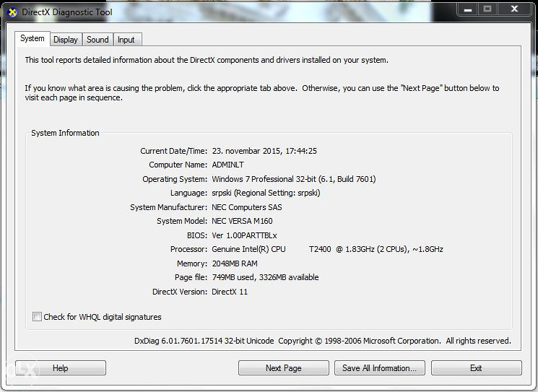
Task: Go to Next Page
Action: [x=283, y=368]
